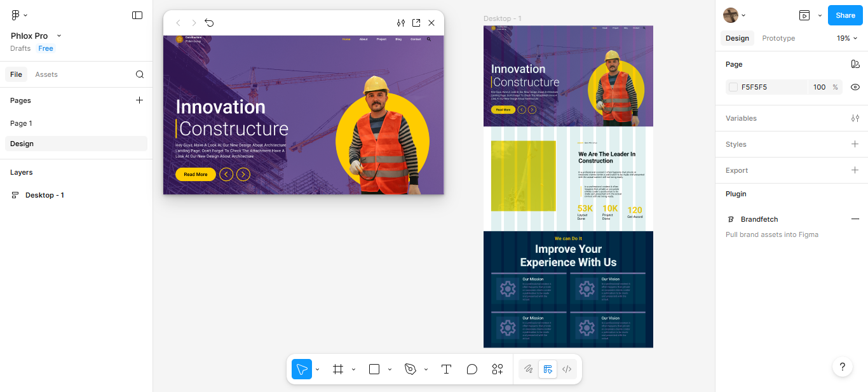Select the Desktop - 1 layer

(44, 195)
